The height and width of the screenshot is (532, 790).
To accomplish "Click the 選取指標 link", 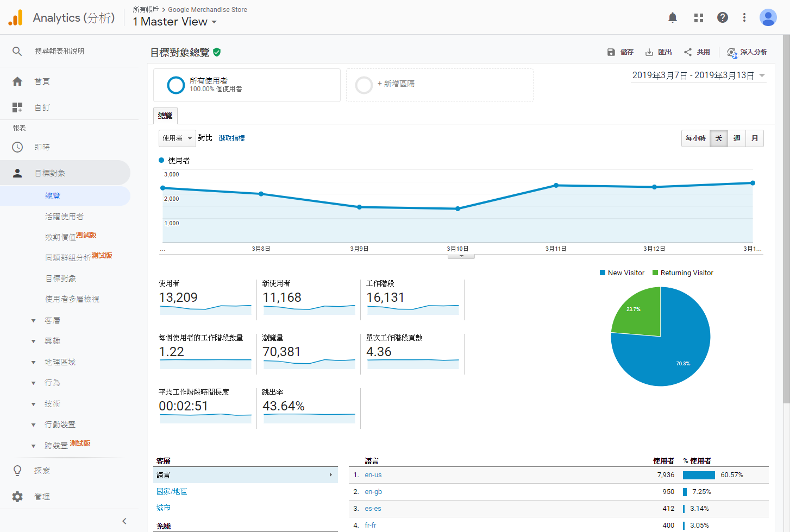I will click(x=231, y=138).
